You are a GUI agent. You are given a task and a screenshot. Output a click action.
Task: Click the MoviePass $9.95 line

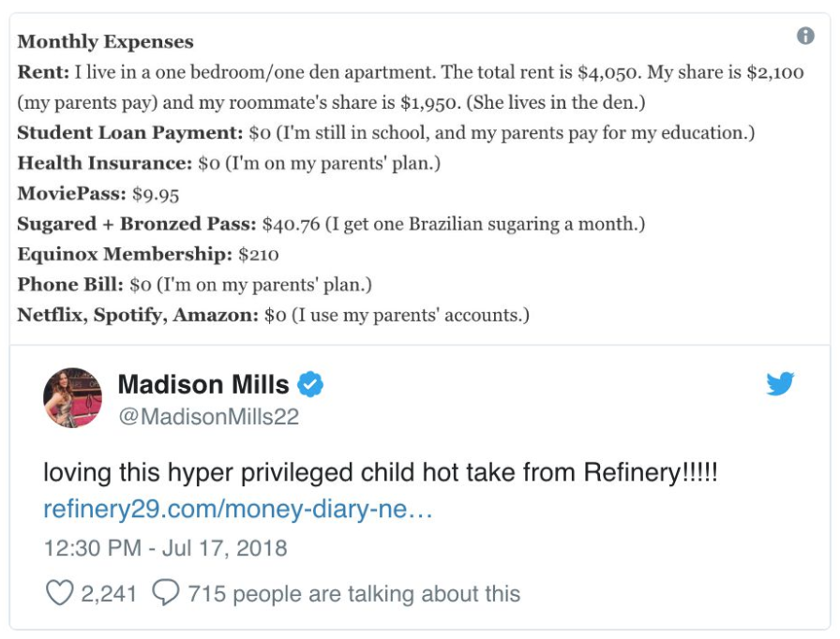98,193
